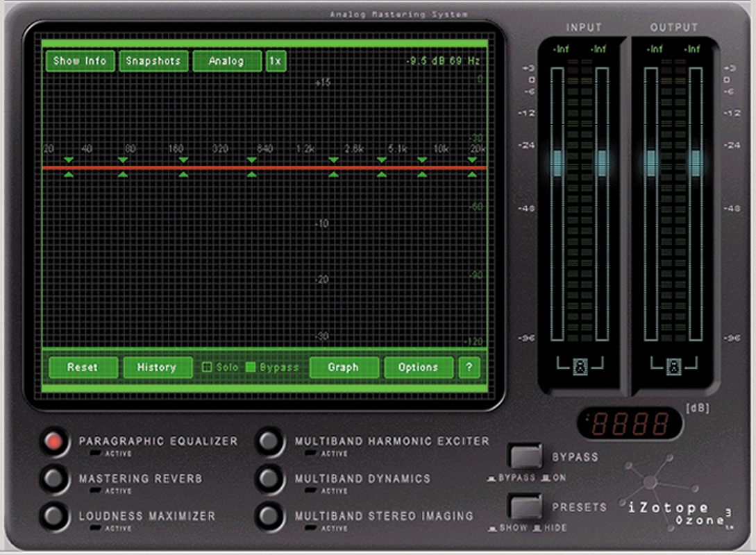Select the first EQ band node from the left
The height and width of the screenshot is (555, 756).
[x=69, y=167]
